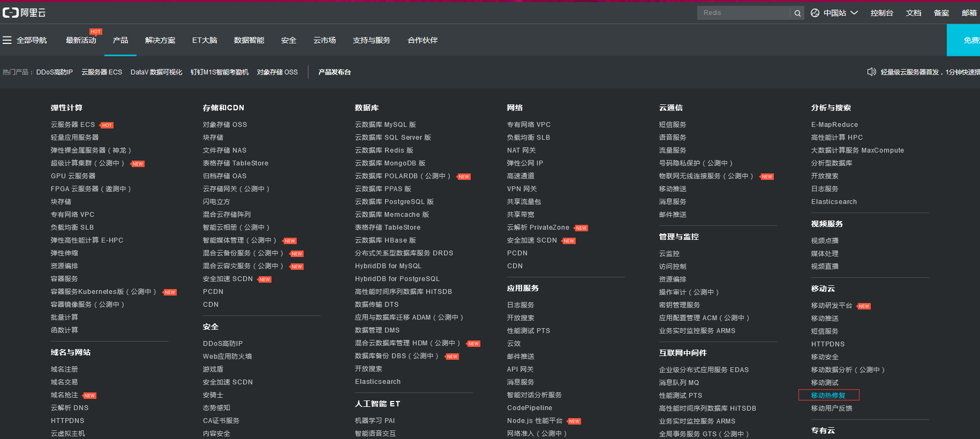Open 容器服务Kubernetes版 link
Image resolution: width=980 pixels, height=439 pixels.
(103, 292)
